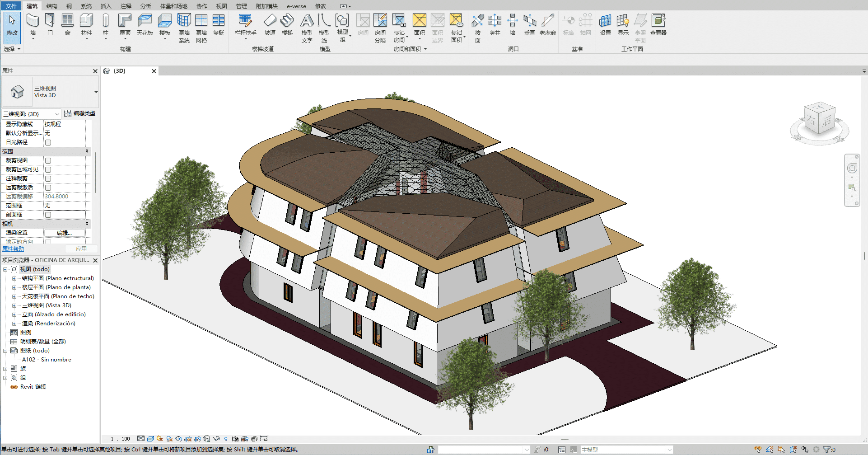
Task: Click the 面积 (Area) tool icon
Action: tap(420, 21)
